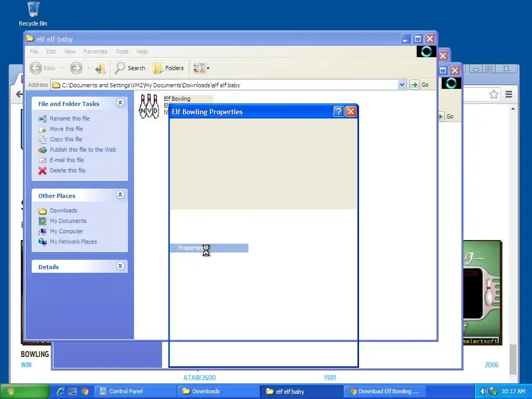532x399 pixels.
Task: Switch to elf elf baby taskbar button
Action: coord(302,391)
